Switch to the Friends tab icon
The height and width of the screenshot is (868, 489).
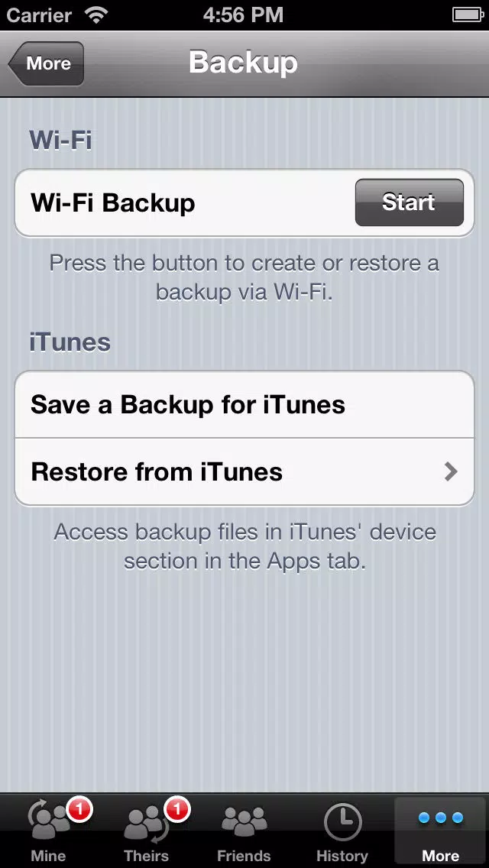point(244,821)
